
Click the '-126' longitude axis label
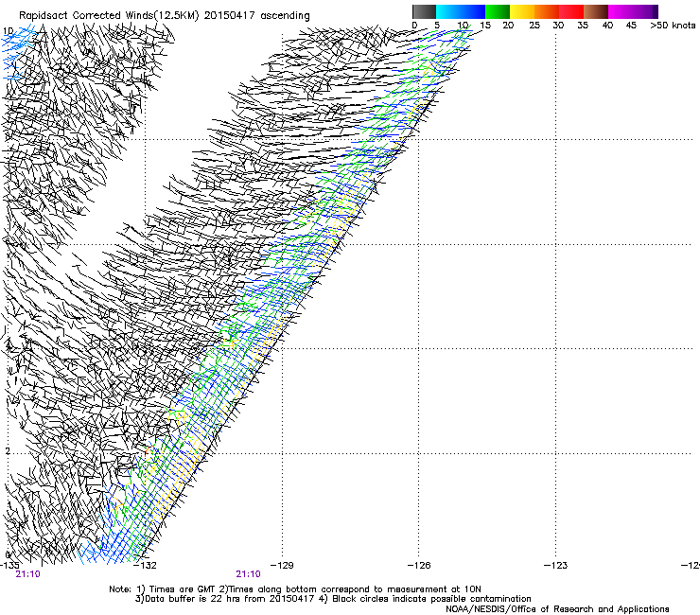pos(419,566)
